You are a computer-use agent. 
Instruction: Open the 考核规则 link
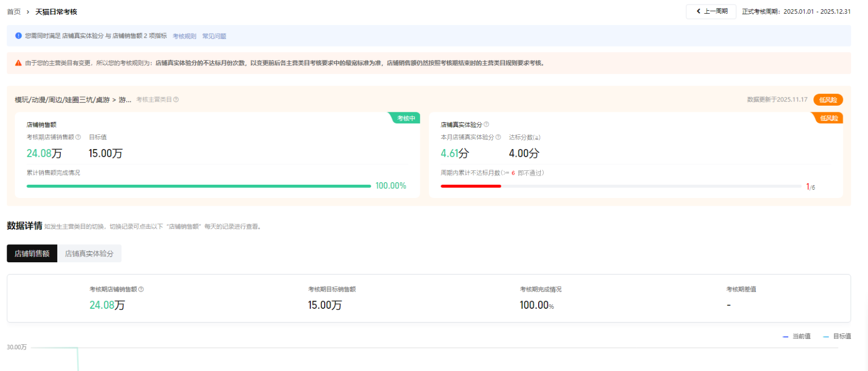[x=184, y=36]
